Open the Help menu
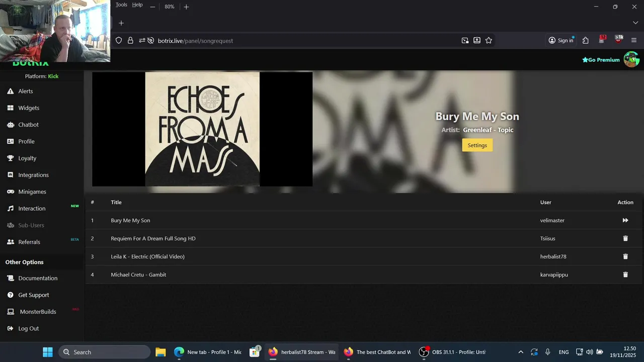644x362 pixels. [x=137, y=5]
